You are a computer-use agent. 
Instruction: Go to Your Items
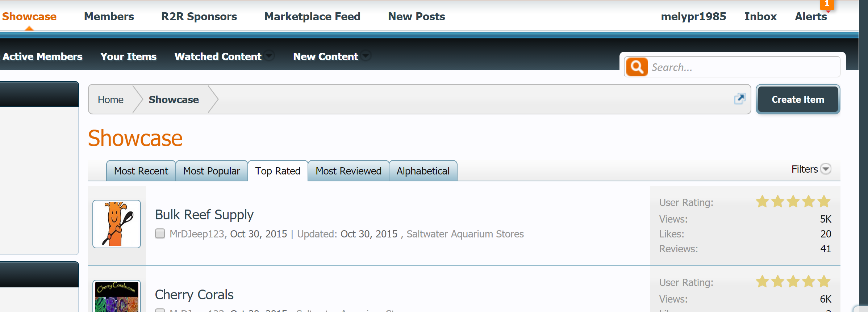pyautogui.click(x=128, y=56)
